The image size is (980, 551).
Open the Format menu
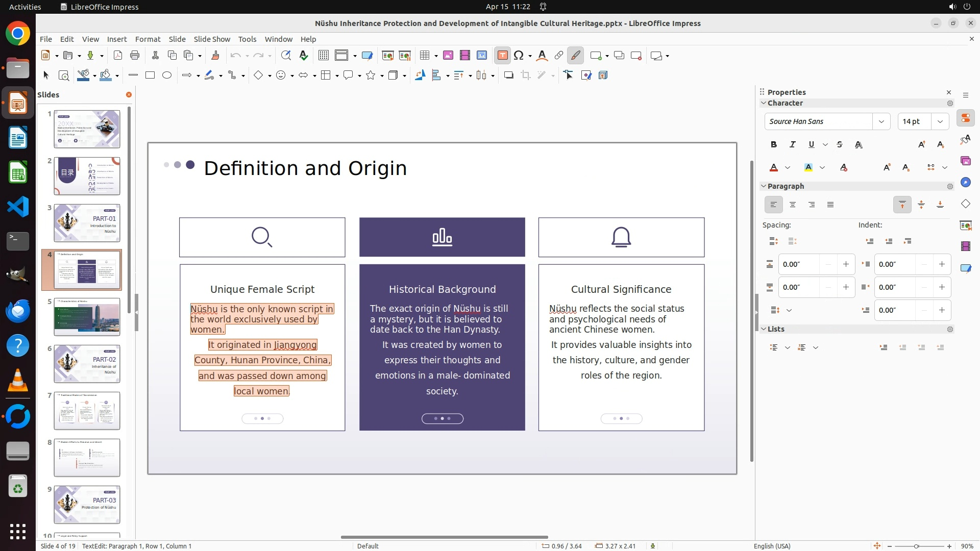point(148,39)
